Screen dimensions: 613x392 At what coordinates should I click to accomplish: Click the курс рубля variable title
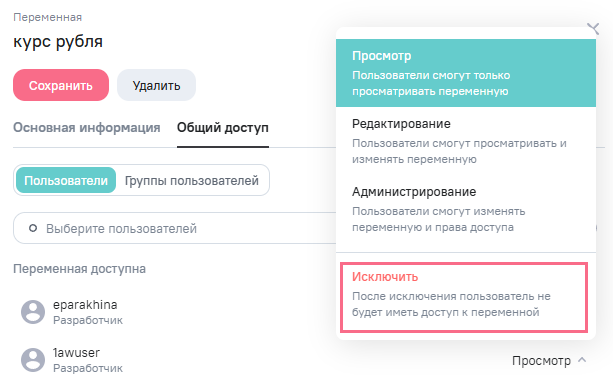coord(58,42)
